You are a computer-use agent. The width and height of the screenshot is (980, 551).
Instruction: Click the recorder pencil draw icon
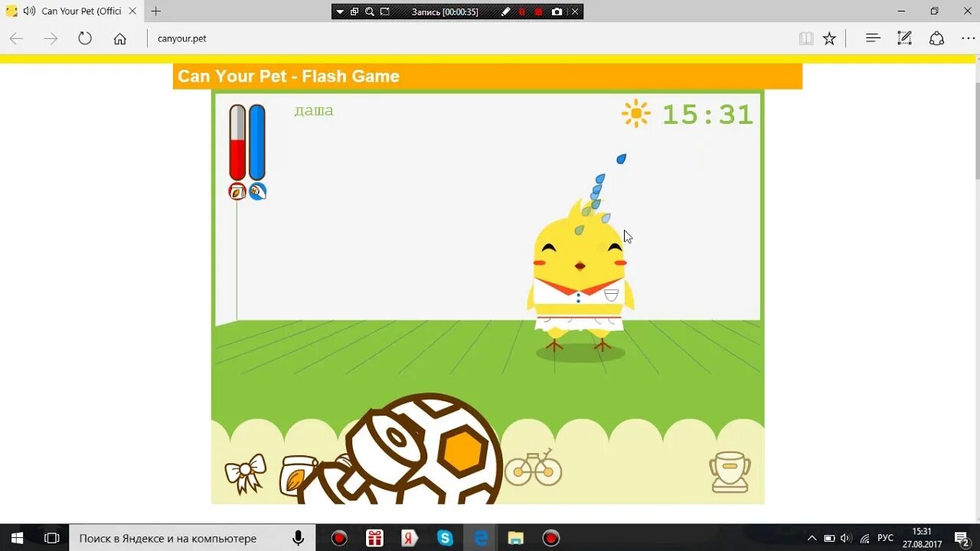pos(505,11)
